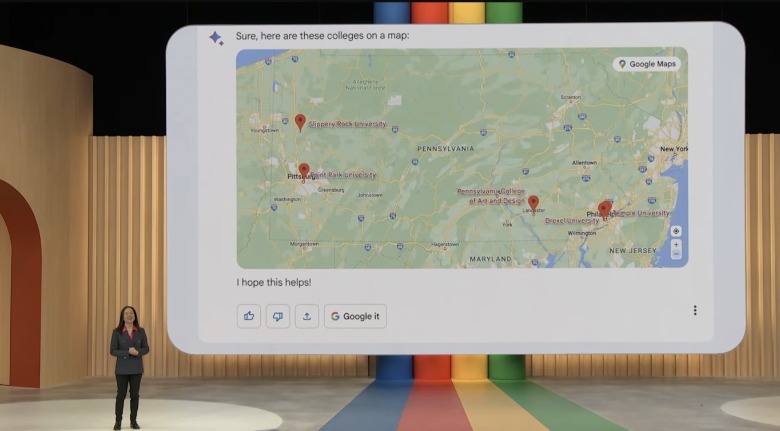Click the Greensburg city label
The height and width of the screenshot is (431, 780).
click(331, 190)
